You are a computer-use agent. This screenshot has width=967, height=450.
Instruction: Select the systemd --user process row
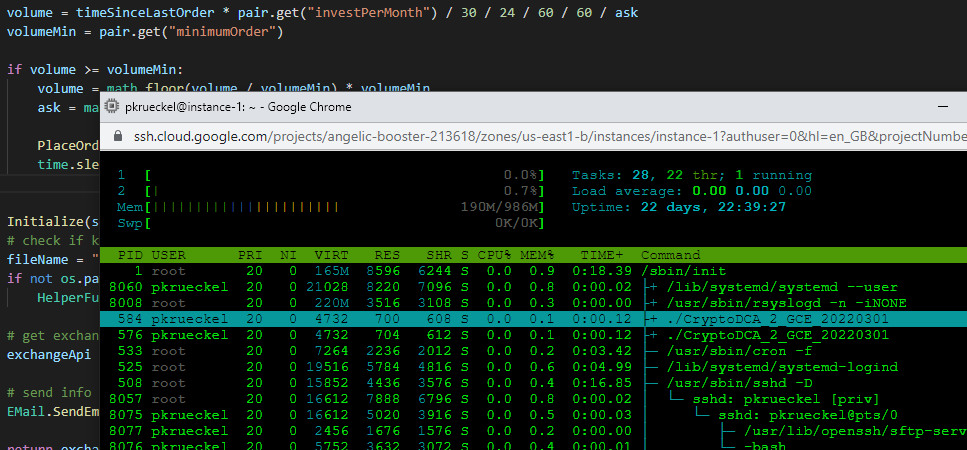point(533,287)
